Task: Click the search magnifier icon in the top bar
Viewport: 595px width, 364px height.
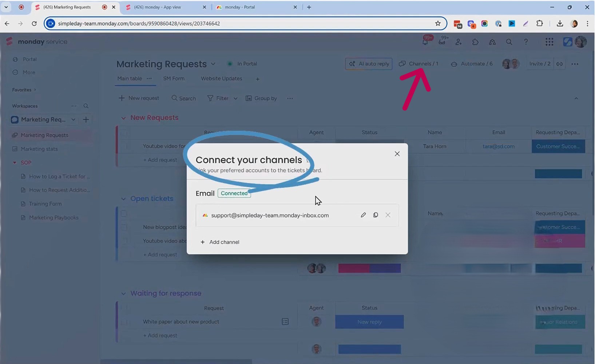Action: click(509, 42)
